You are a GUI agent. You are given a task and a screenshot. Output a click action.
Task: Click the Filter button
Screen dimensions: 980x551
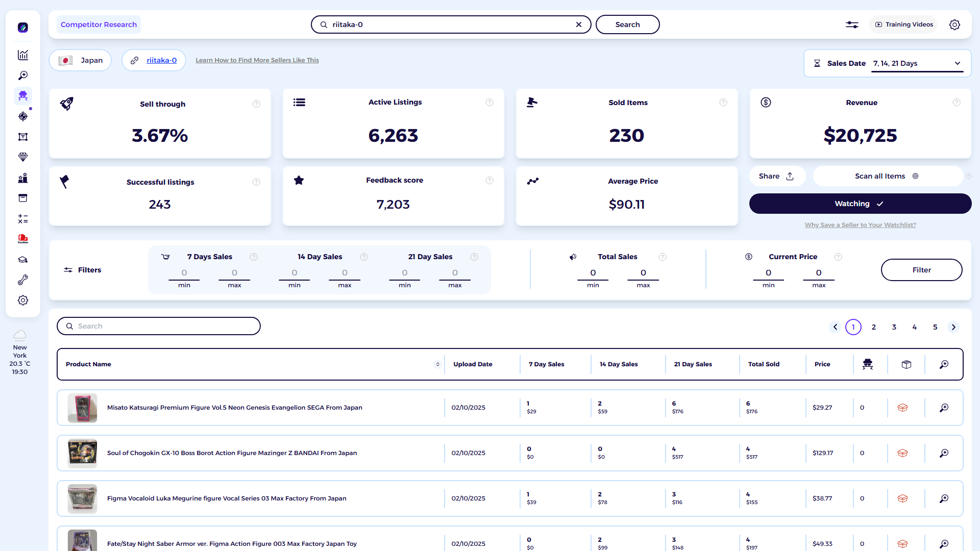click(x=921, y=270)
